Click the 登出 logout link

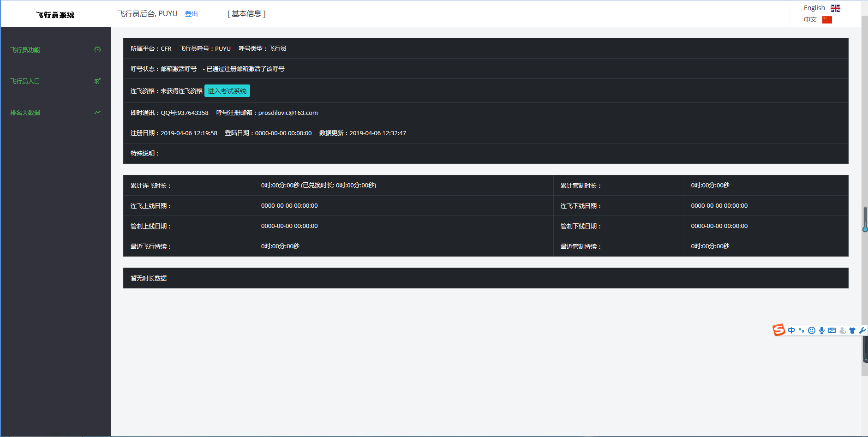tap(192, 14)
